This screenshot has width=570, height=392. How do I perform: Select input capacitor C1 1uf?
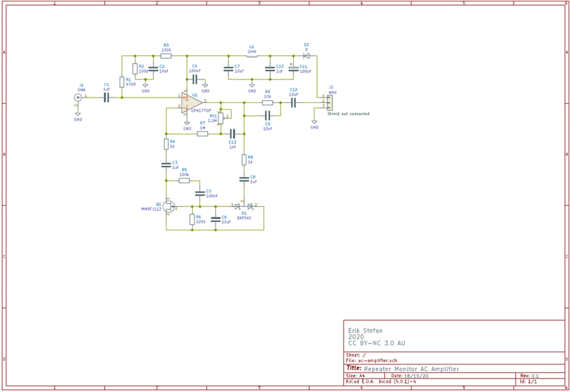click(107, 96)
